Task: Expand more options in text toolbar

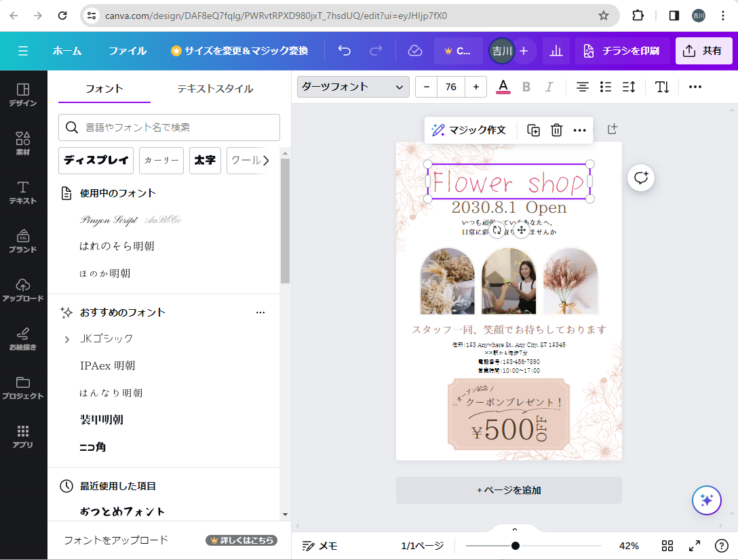Action: click(695, 87)
